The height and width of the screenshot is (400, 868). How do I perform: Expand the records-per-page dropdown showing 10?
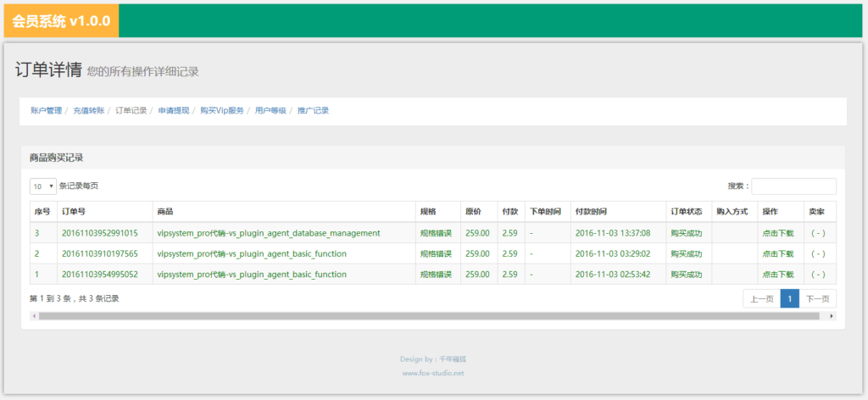click(43, 186)
